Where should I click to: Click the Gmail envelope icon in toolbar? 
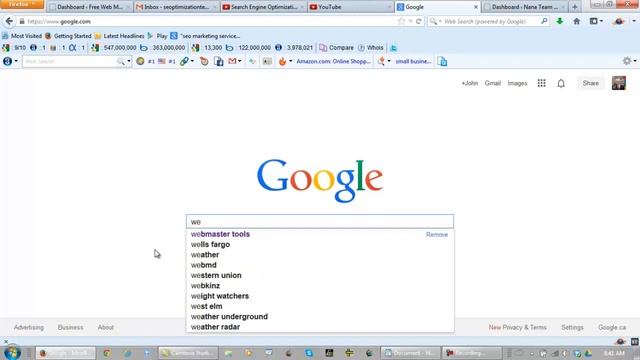(232, 61)
